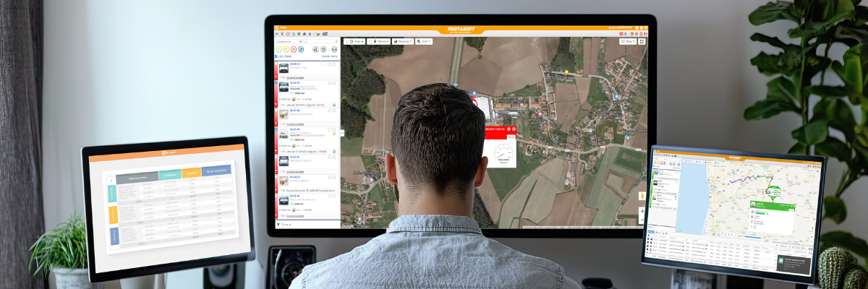
Task: Click the Google Street View pegman icon
Action: pyautogui.click(x=642, y=196)
